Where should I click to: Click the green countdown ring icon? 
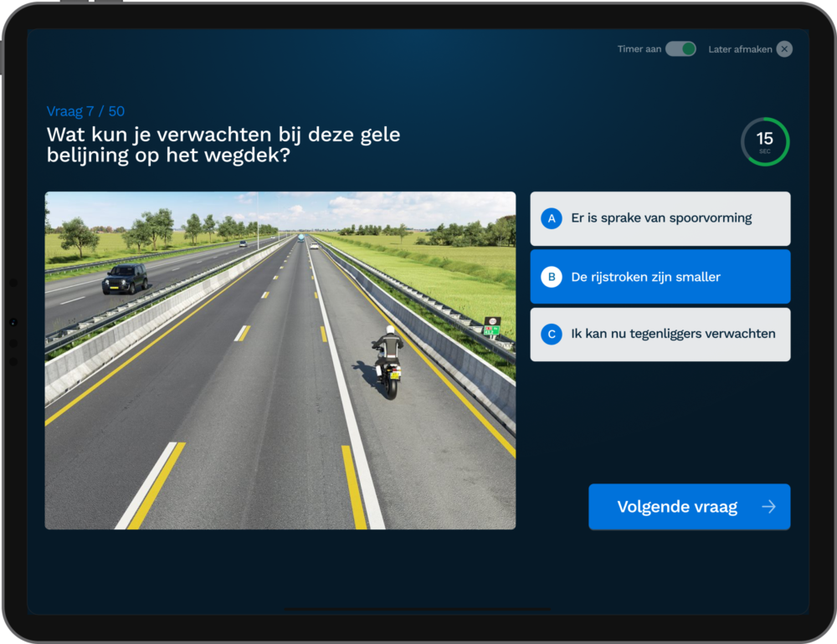coord(765,141)
